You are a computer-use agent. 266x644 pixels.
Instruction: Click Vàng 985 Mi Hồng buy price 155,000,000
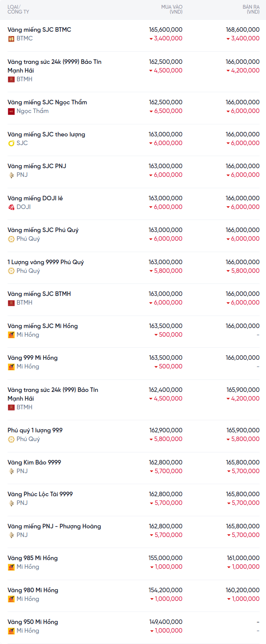[165, 558]
